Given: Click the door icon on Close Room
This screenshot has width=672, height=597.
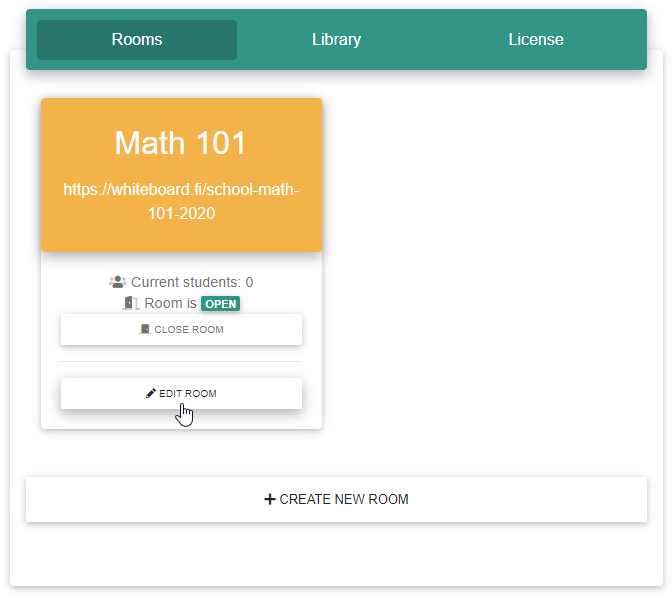Looking at the screenshot, I should pos(145,329).
